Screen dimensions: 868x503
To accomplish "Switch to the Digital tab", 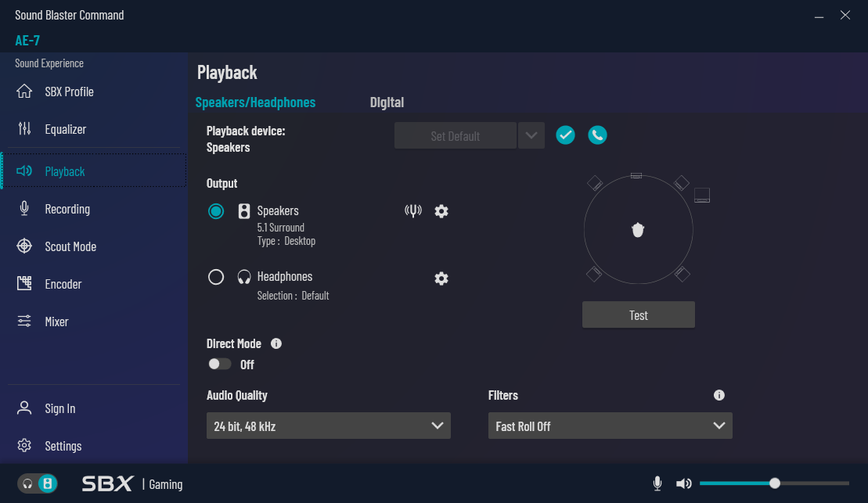I will coord(387,102).
